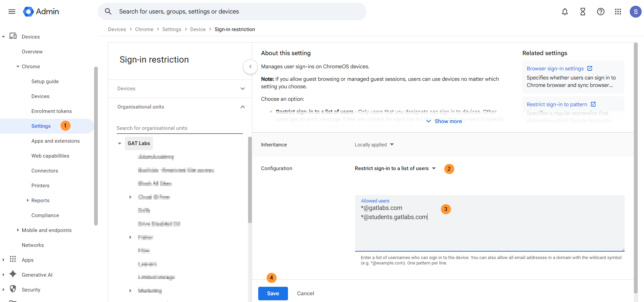Collapse the Organisational units section

tap(242, 107)
